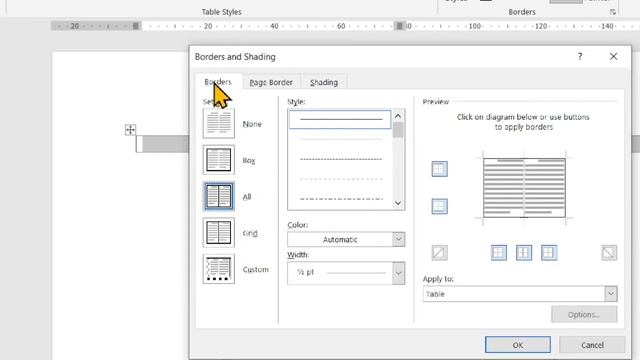Select the All borders setting icon
640x360 pixels.
[x=218, y=196]
